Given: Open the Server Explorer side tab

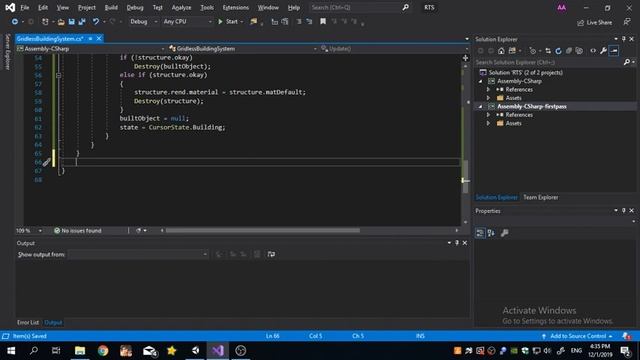Looking at the screenshot, I should coord(7,52).
